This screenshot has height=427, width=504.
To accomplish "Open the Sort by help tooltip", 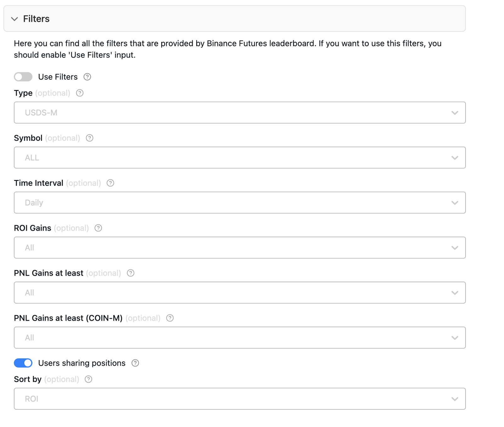I will [x=88, y=379].
